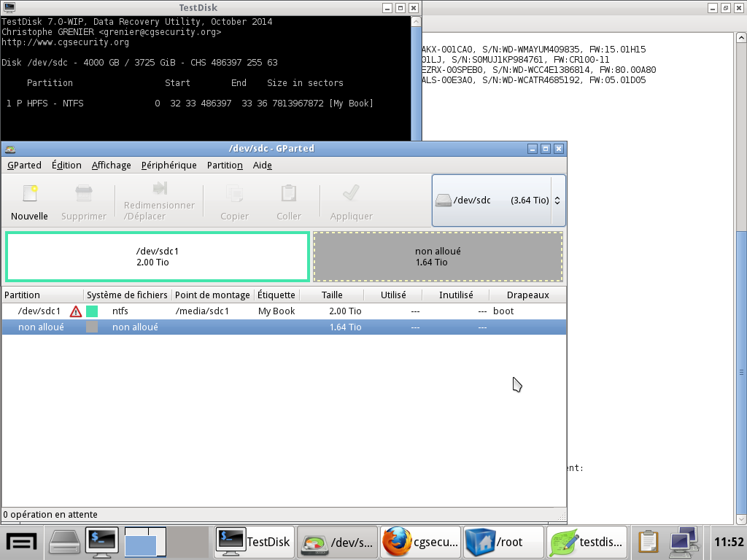Click the Partition column header
Screen dimensions: 747x560
[x=43, y=295]
